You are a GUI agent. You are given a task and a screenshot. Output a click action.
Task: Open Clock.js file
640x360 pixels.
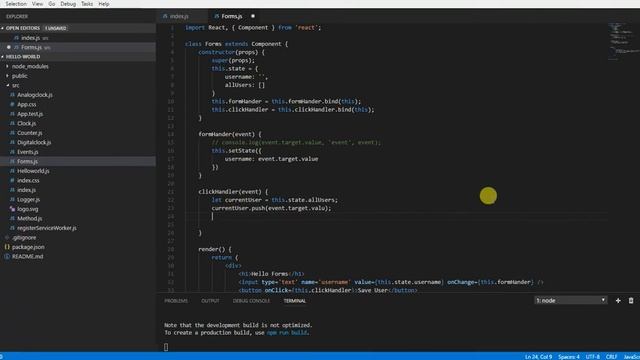click(27, 123)
